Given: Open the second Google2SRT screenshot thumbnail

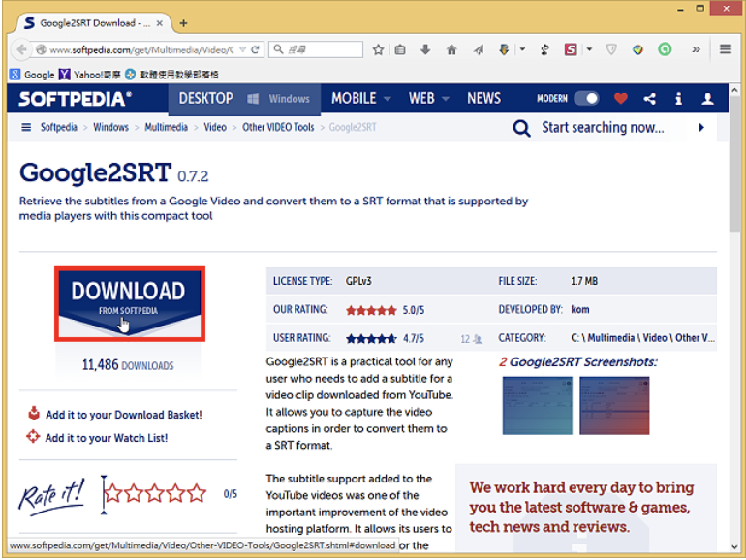Looking at the screenshot, I should point(614,406).
